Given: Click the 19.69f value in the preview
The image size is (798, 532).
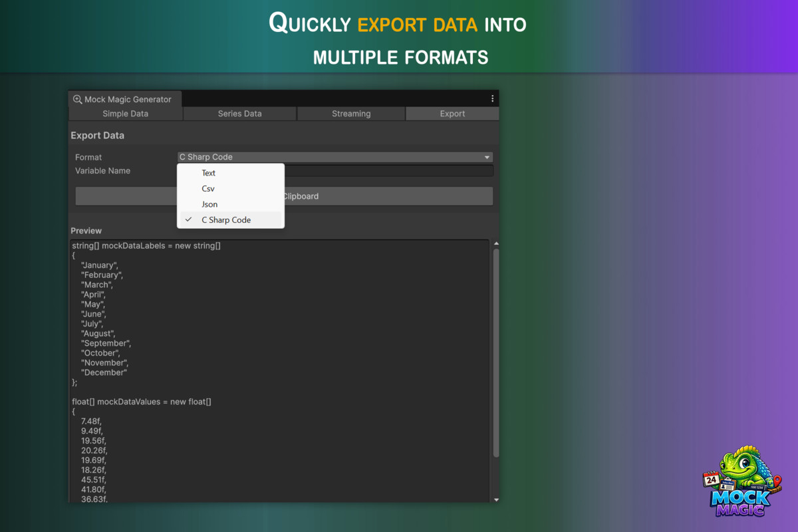Looking at the screenshot, I should [93, 460].
